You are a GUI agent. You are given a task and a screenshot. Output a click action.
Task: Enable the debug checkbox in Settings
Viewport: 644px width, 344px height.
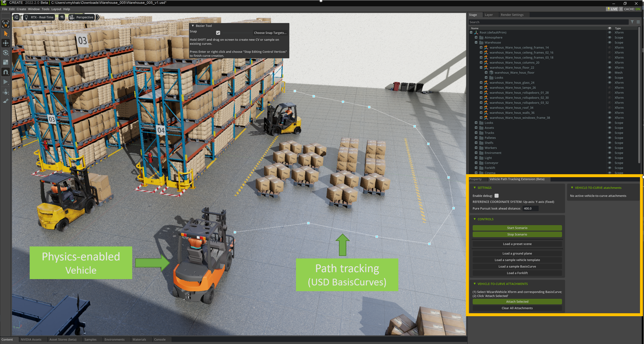(496, 196)
